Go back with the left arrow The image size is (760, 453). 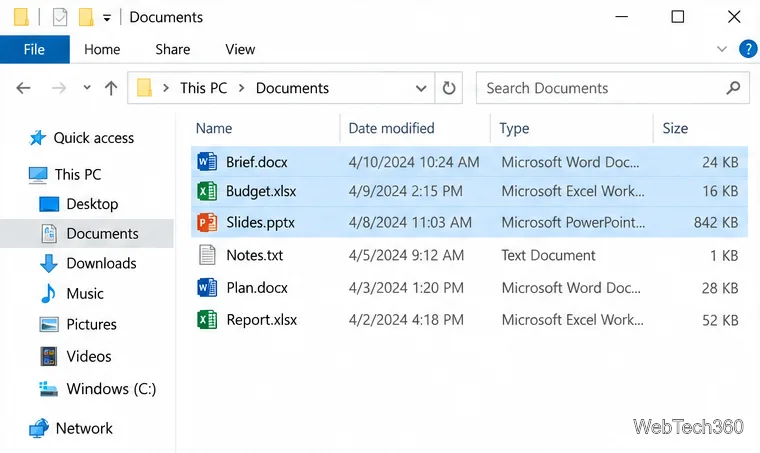click(23, 88)
